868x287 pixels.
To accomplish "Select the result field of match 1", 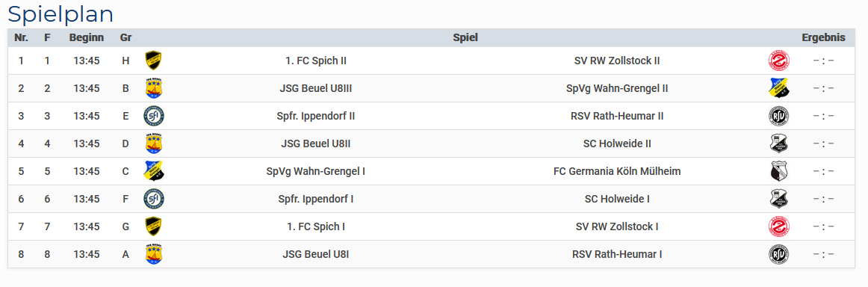I will click(x=823, y=61).
